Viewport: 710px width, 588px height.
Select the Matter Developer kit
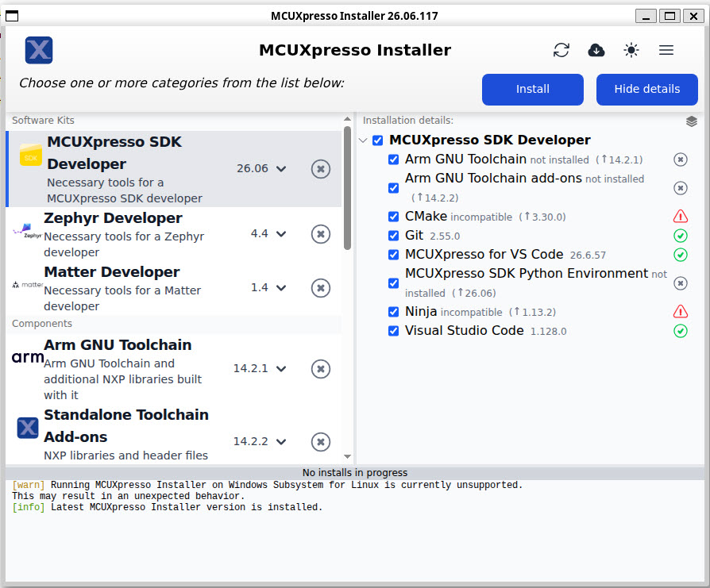[174, 288]
